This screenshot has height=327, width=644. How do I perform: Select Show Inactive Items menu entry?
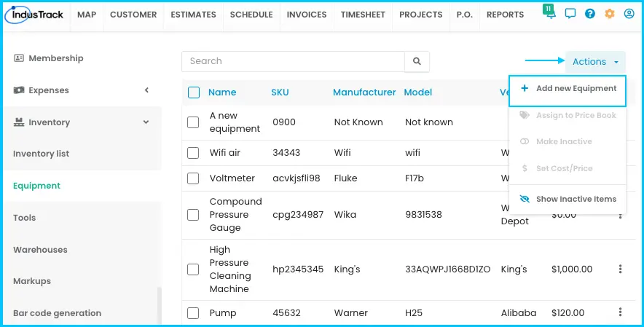[x=568, y=199]
